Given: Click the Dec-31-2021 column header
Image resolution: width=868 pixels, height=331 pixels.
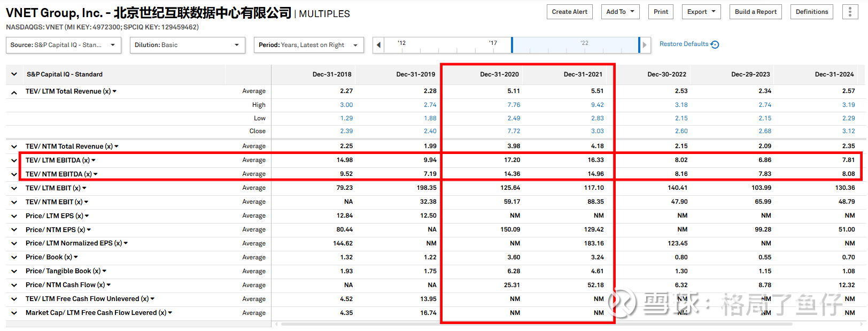Looking at the screenshot, I should [583, 74].
